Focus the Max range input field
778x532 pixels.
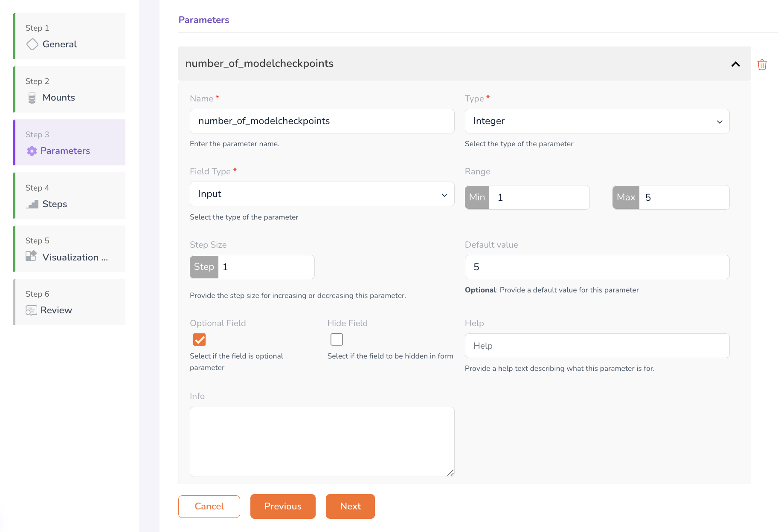(x=684, y=197)
